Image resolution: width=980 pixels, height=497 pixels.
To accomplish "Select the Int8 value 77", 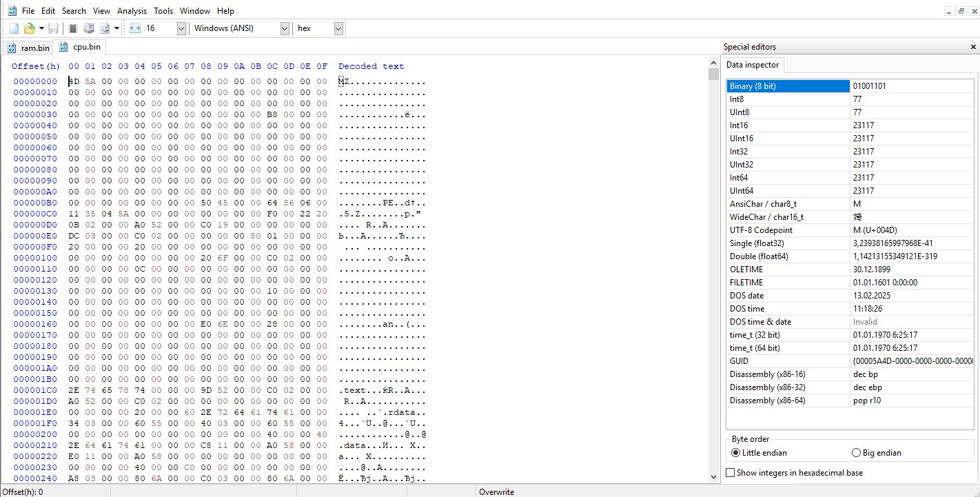I will (857, 99).
